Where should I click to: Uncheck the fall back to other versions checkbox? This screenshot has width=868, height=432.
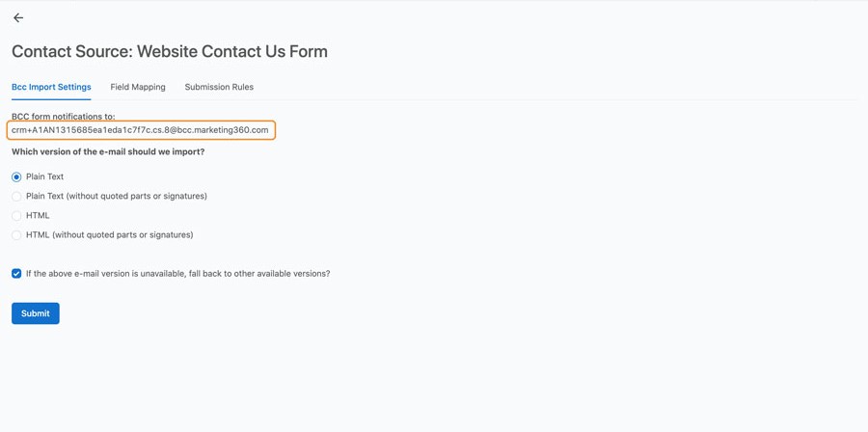point(16,273)
